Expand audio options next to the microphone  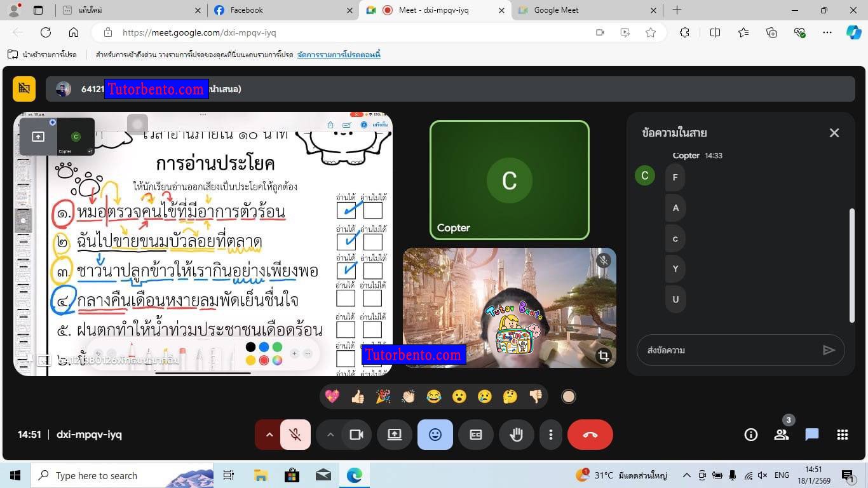tap(269, 435)
